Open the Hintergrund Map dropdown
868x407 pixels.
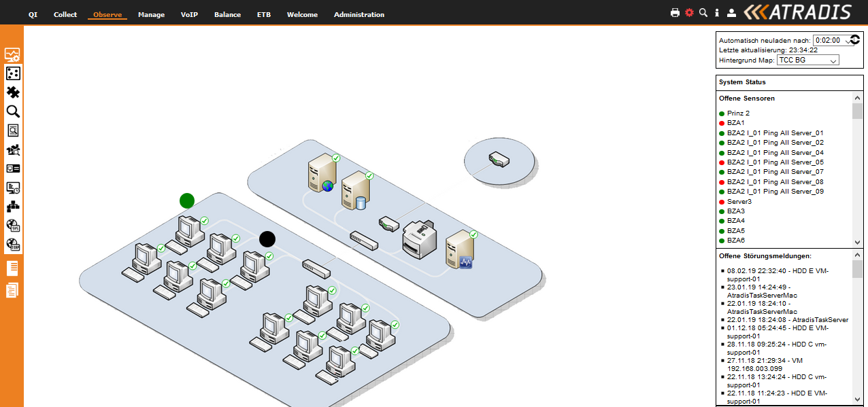(x=807, y=60)
